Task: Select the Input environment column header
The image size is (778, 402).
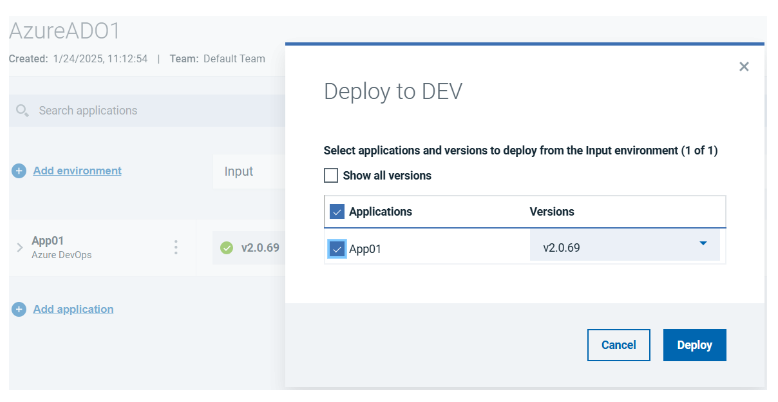Action: [239, 171]
